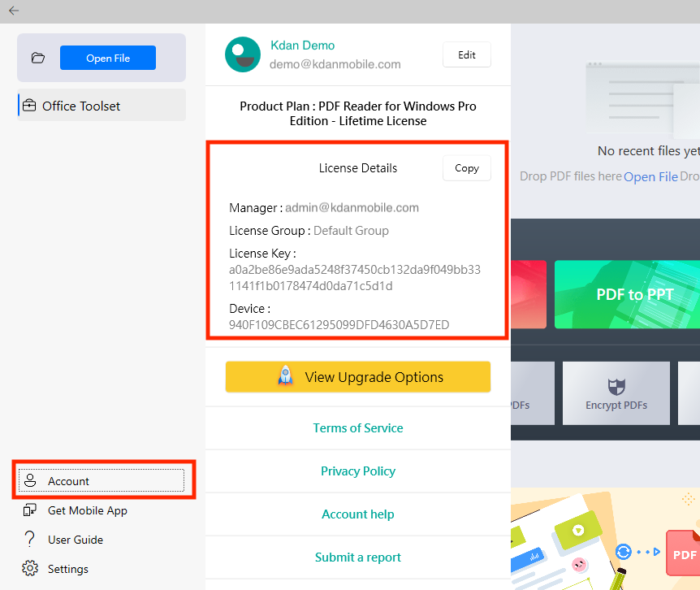Image resolution: width=700 pixels, height=590 pixels.
Task: Open Settings from the sidebar
Action: point(102,569)
